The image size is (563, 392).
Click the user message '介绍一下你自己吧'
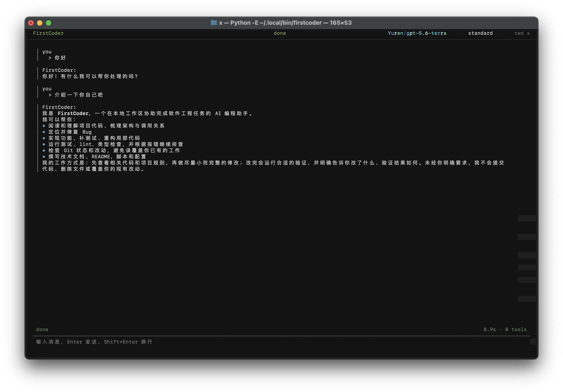tap(78, 95)
